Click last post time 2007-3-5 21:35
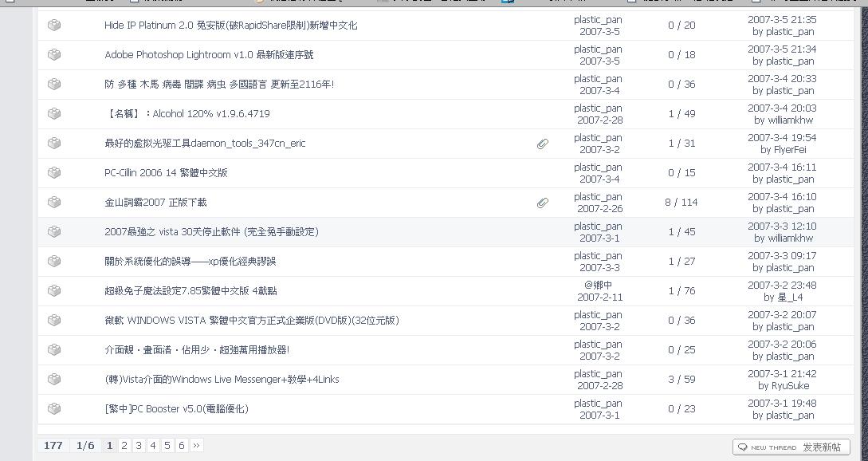This screenshot has height=461, width=868. 782,19
